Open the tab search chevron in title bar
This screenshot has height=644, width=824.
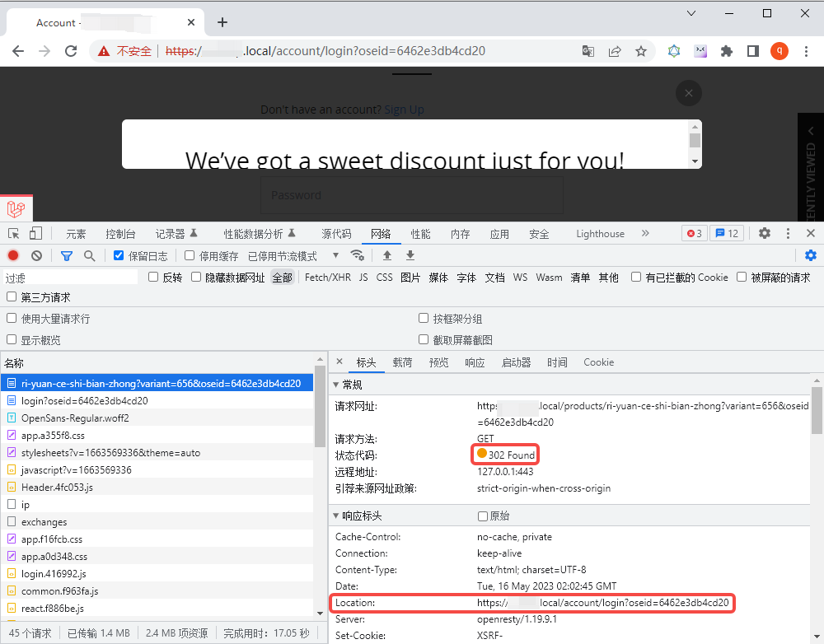(x=691, y=14)
